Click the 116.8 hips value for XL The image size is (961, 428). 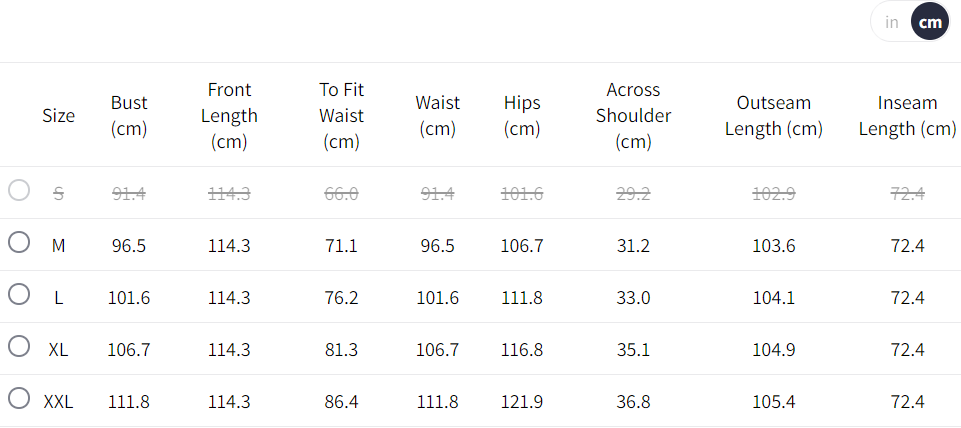tap(522, 350)
